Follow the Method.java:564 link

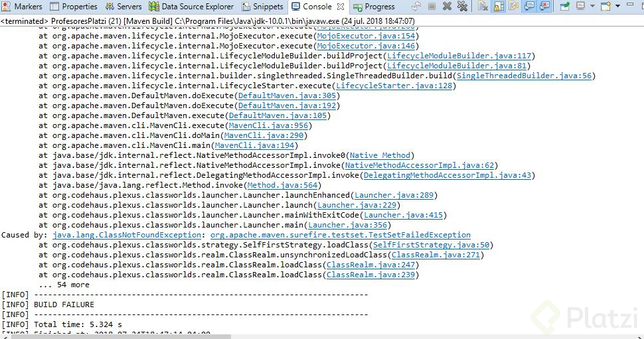click(282, 185)
